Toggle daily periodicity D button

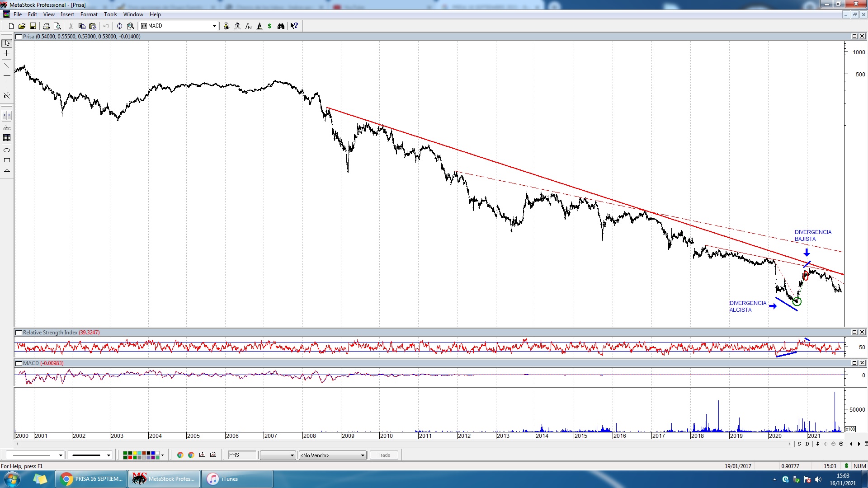pos(807,444)
